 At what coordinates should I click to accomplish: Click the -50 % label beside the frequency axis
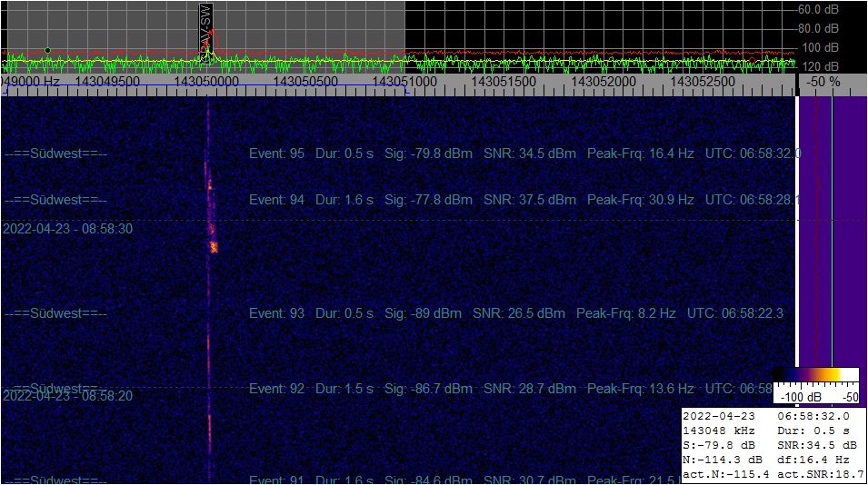coord(823,82)
